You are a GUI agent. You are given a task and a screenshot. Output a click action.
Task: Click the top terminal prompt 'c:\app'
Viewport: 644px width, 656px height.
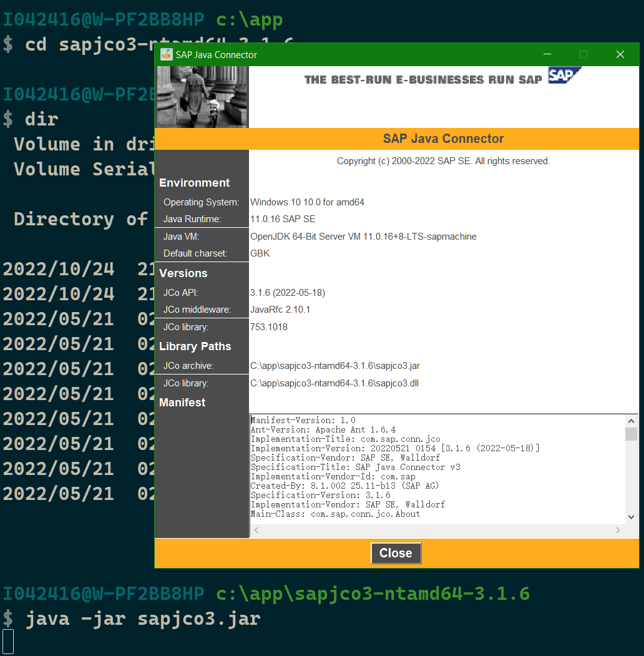click(249, 19)
